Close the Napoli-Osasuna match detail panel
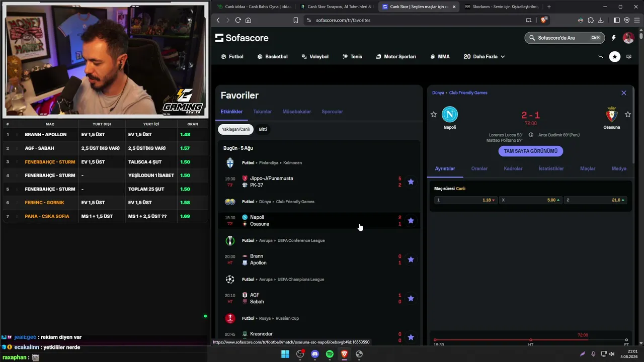The height and width of the screenshot is (362, 644). tap(624, 93)
